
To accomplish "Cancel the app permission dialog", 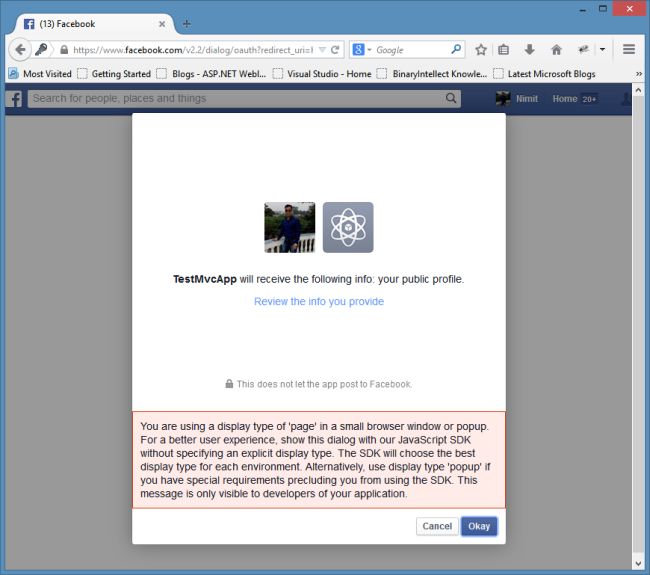I will [x=437, y=526].
